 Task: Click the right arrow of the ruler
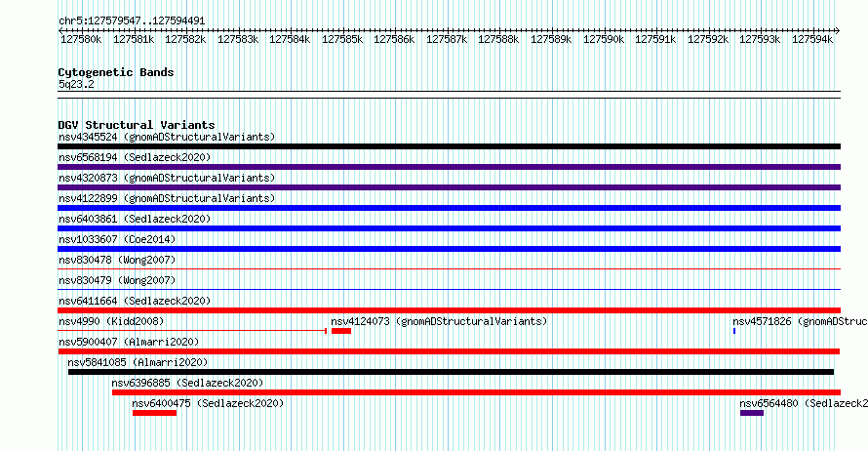[838, 31]
